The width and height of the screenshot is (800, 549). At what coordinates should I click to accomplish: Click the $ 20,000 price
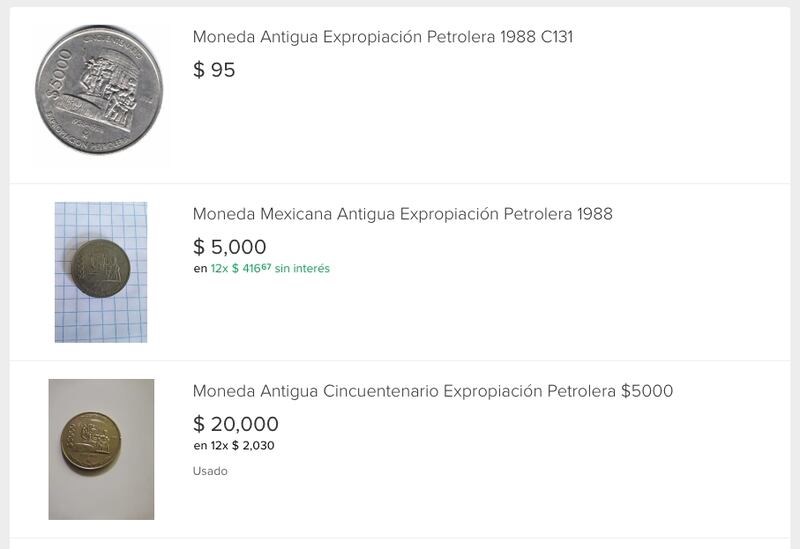pyautogui.click(x=235, y=424)
